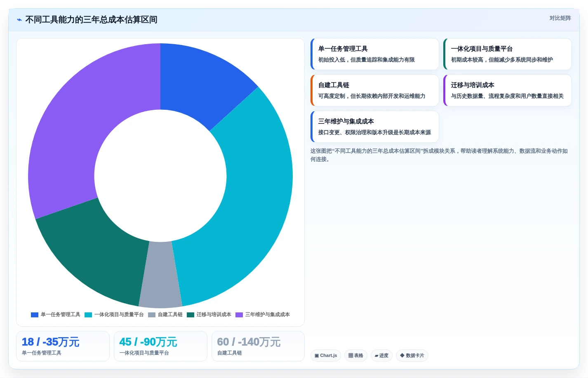Click the 18 / -35万元 stat card
The image size is (588, 378).
(x=63, y=346)
